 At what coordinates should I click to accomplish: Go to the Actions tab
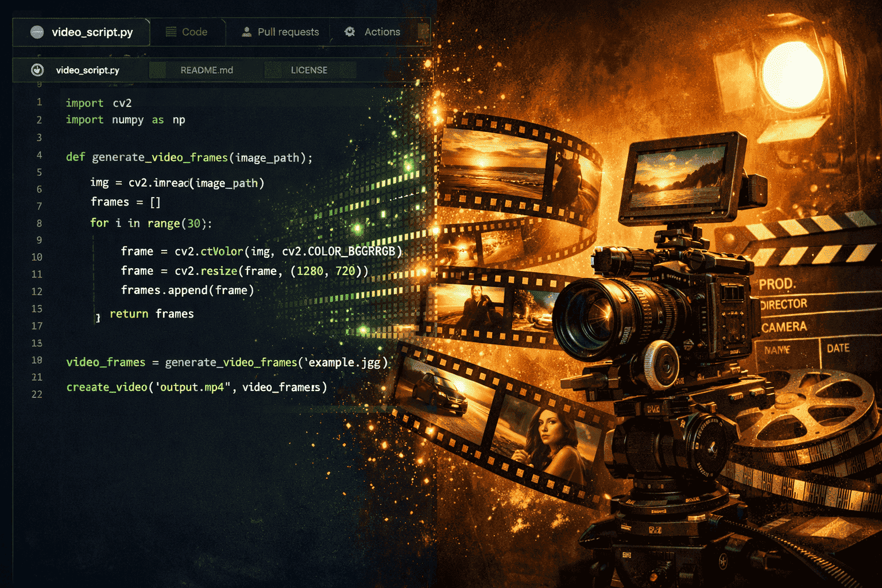point(382,32)
